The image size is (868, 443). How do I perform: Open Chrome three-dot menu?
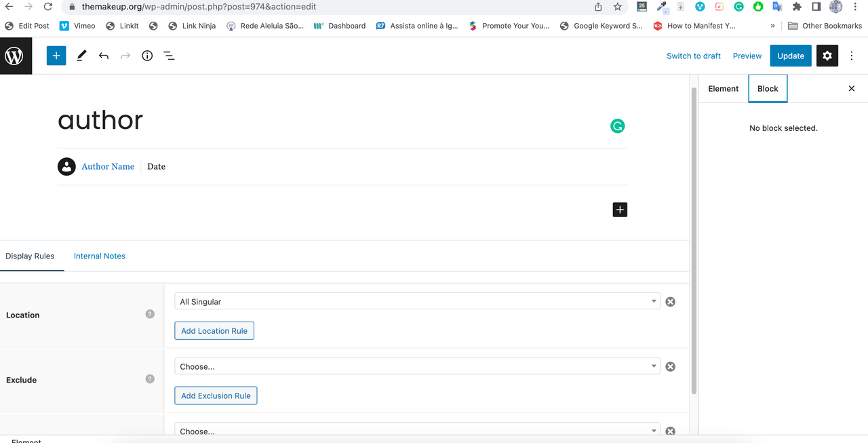(x=856, y=7)
